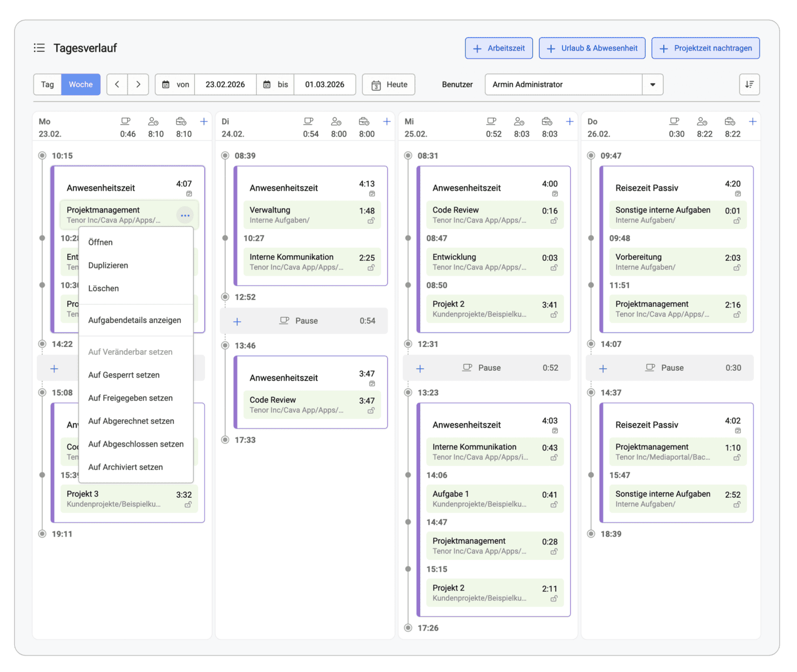Click the Arbeitszeit button

pyautogui.click(x=499, y=48)
